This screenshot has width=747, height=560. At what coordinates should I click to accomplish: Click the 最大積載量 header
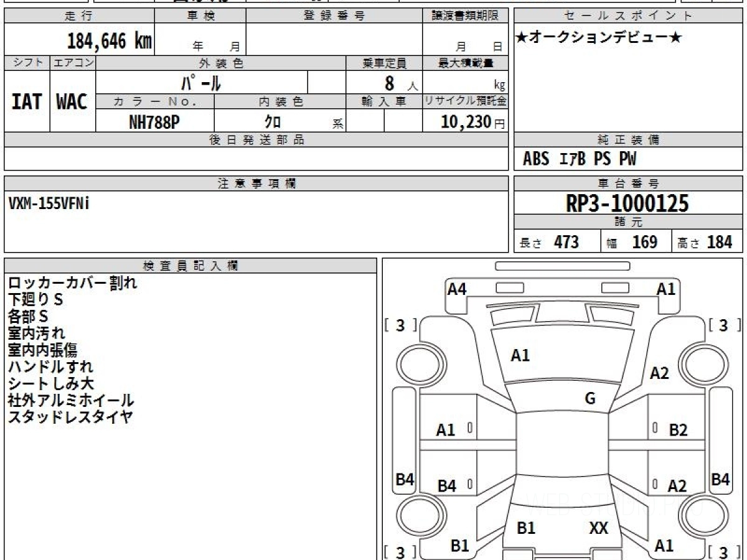coord(466,63)
